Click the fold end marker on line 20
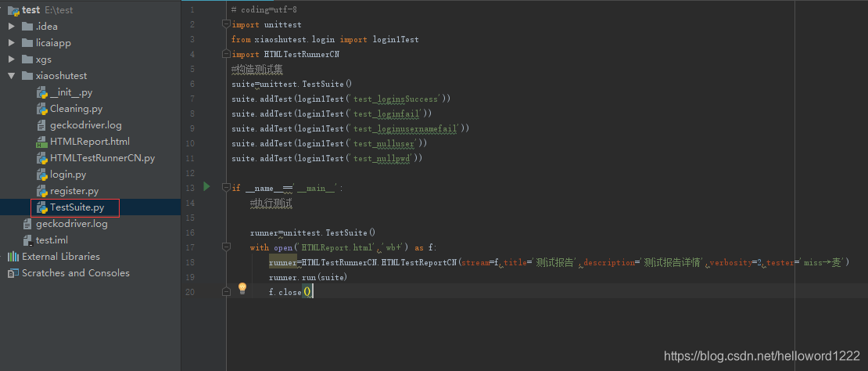The height and width of the screenshot is (371, 868). (225, 292)
